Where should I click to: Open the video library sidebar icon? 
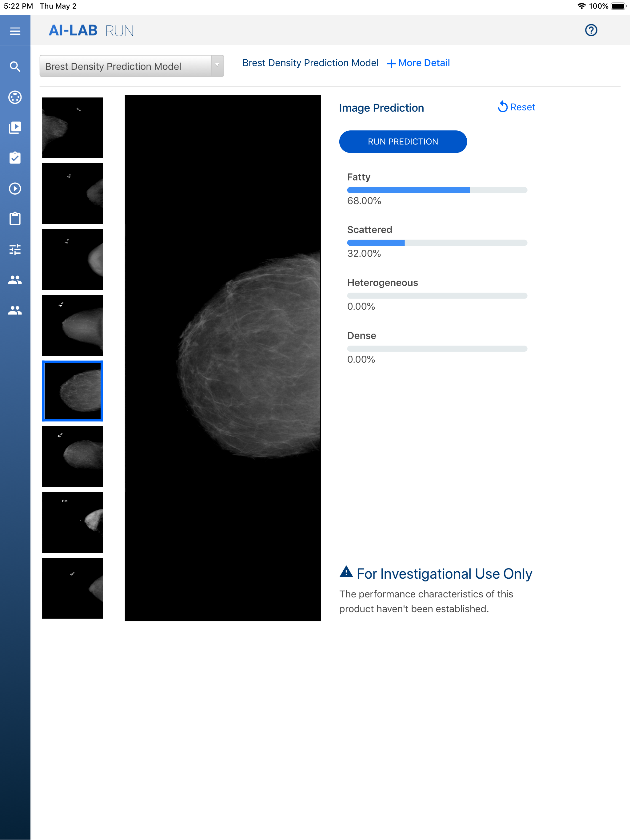click(x=15, y=128)
